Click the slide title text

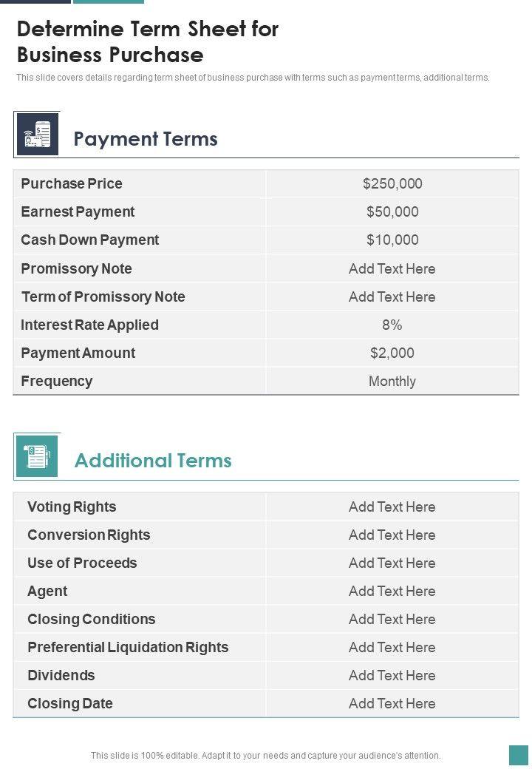[147, 41]
